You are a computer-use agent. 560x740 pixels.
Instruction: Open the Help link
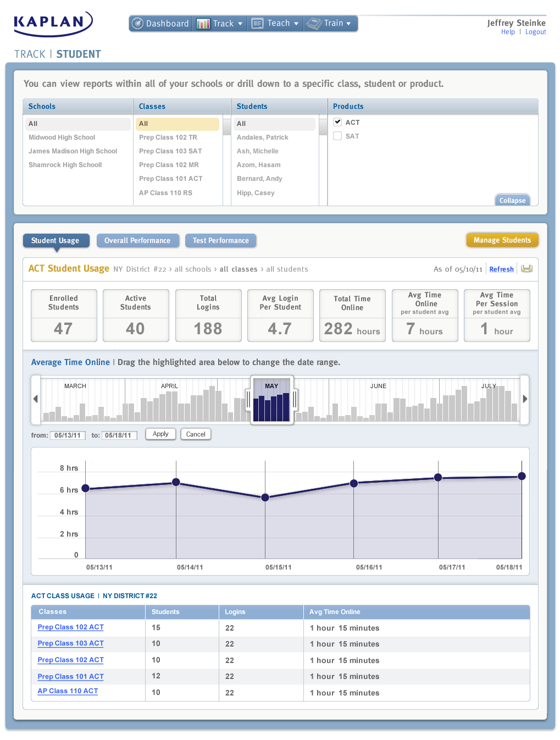pyautogui.click(x=508, y=32)
